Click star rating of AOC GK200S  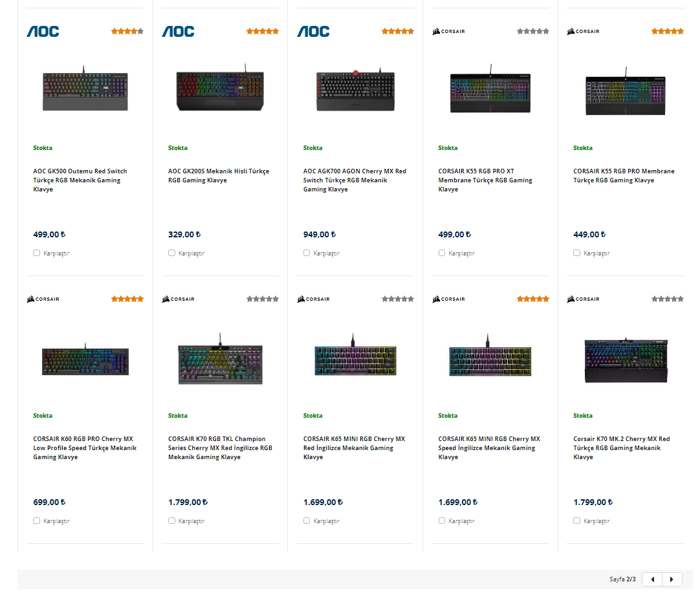click(x=263, y=31)
